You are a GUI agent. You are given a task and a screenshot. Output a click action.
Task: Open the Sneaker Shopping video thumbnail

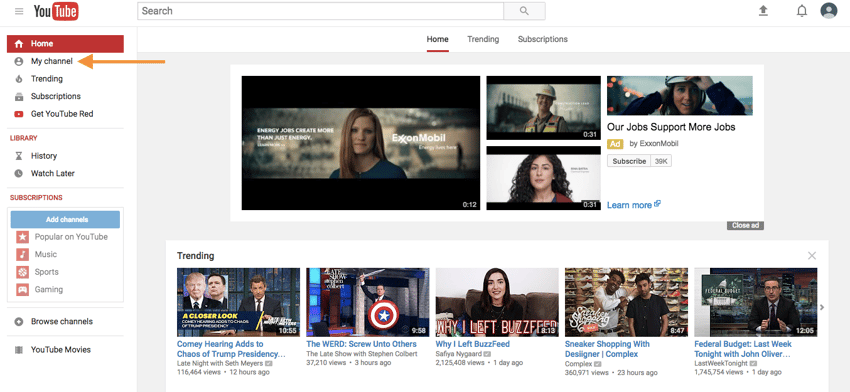(x=626, y=302)
